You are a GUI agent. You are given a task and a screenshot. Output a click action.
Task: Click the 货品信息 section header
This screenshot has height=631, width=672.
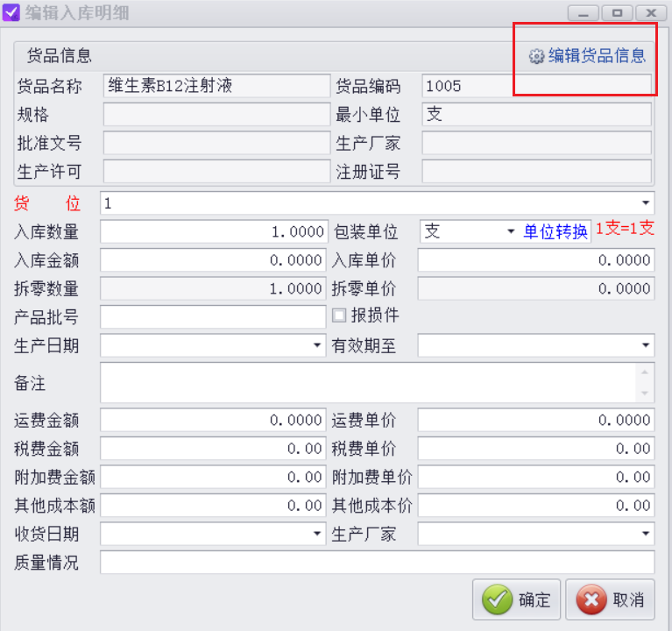click(60, 56)
